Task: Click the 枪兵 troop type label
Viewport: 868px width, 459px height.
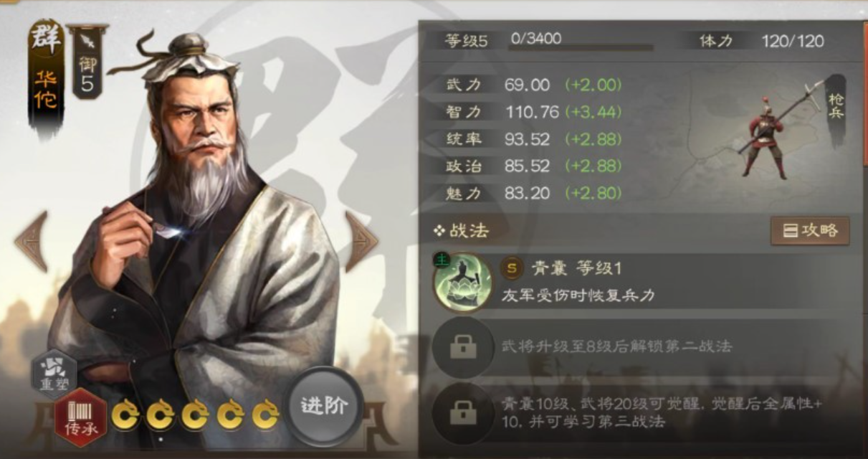Action: [x=836, y=108]
